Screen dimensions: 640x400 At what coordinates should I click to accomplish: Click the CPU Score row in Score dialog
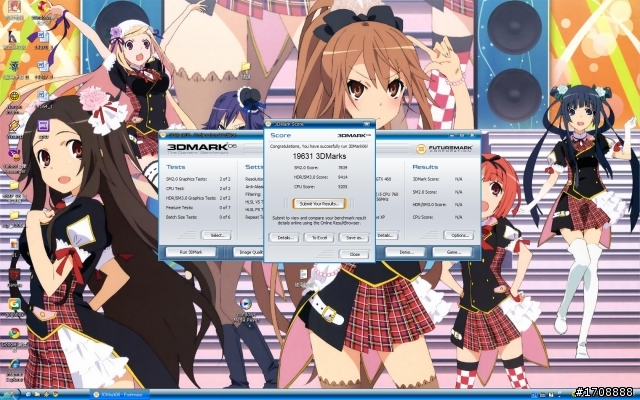coord(321,187)
